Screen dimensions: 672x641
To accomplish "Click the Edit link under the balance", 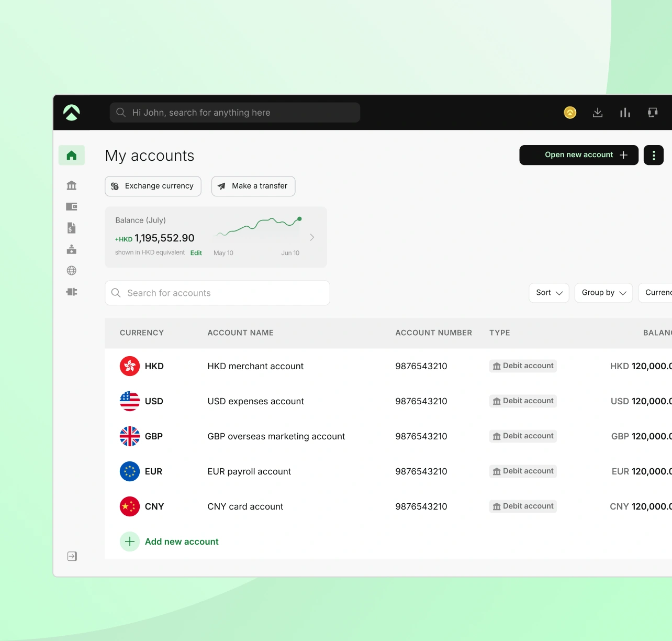I will pos(196,253).
